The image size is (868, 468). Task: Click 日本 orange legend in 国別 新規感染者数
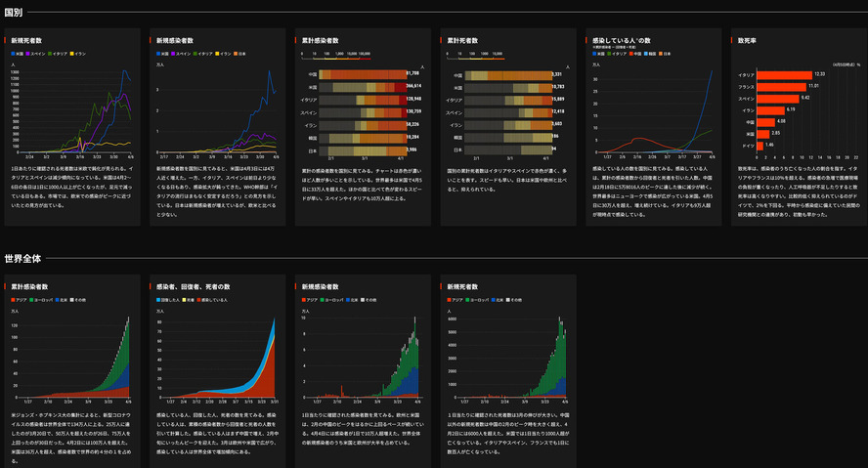[239, 54]
